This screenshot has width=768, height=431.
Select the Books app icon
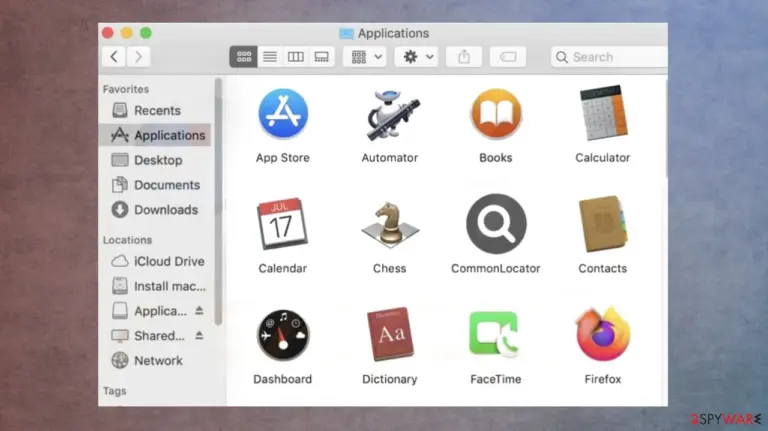pos(496,114)
